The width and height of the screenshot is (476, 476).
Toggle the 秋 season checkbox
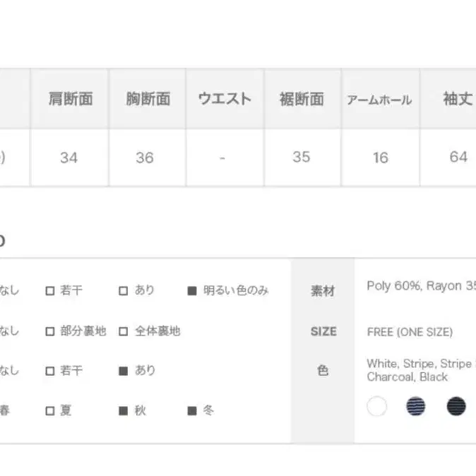click(124, 411)
